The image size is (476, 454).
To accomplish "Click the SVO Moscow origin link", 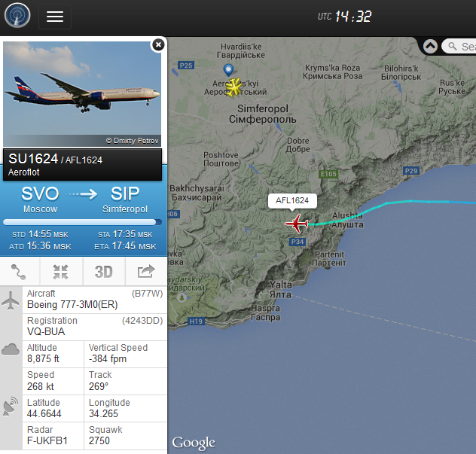I will coord(40,199).
